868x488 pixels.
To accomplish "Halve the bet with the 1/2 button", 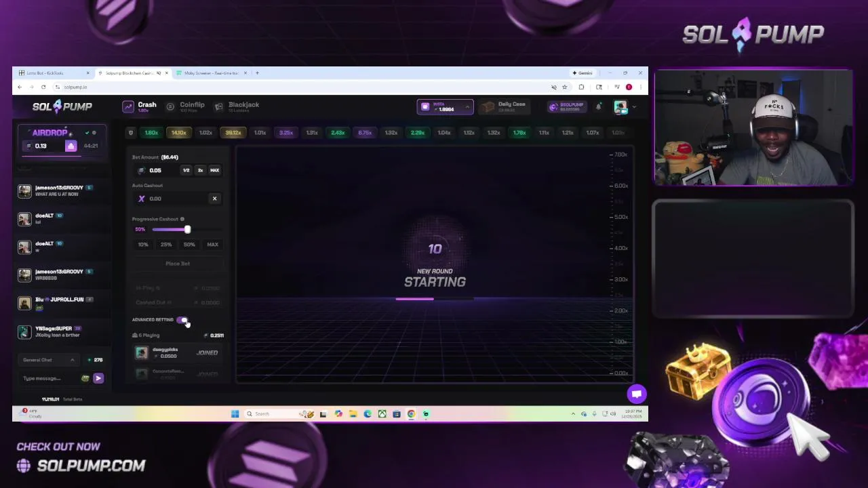I will pyautogui.click(x=186, y=171).
